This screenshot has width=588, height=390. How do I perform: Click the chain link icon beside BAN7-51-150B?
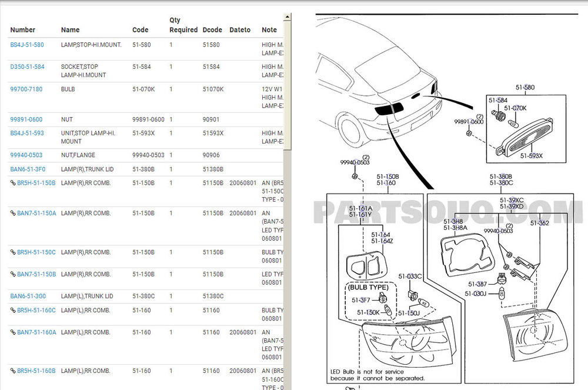click(13, 274)
